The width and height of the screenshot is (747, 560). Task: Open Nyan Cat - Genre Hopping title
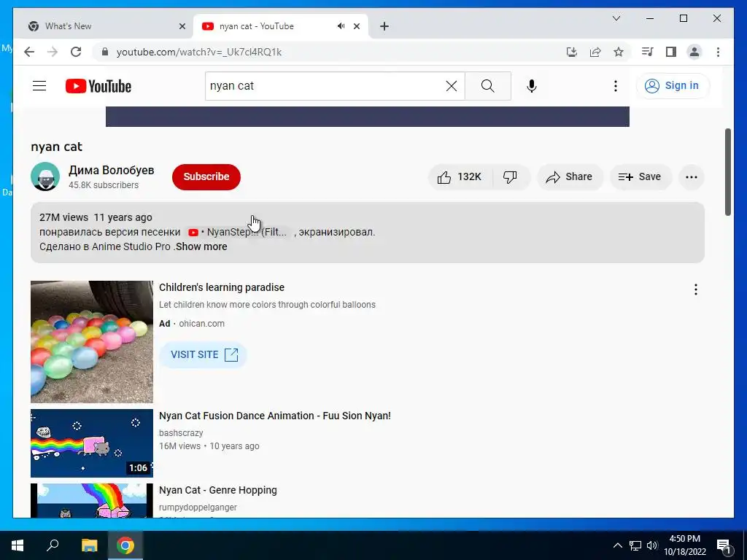pyautogui.click(x=217, y=490)
